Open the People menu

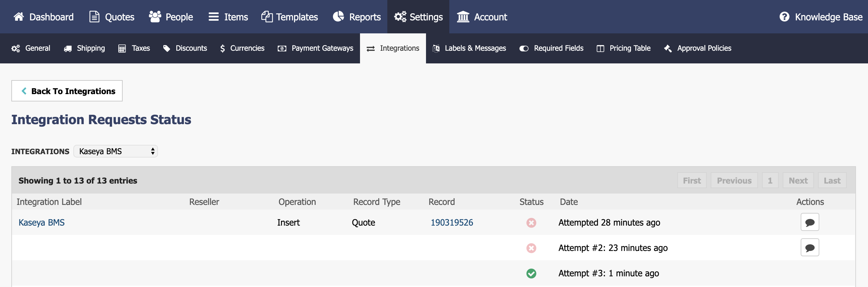click(171, 17)
